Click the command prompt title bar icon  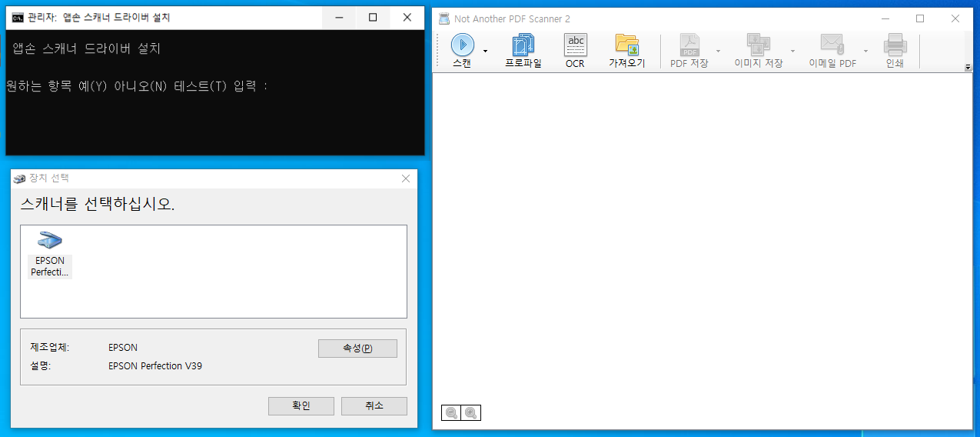click(x=17, y=17)
